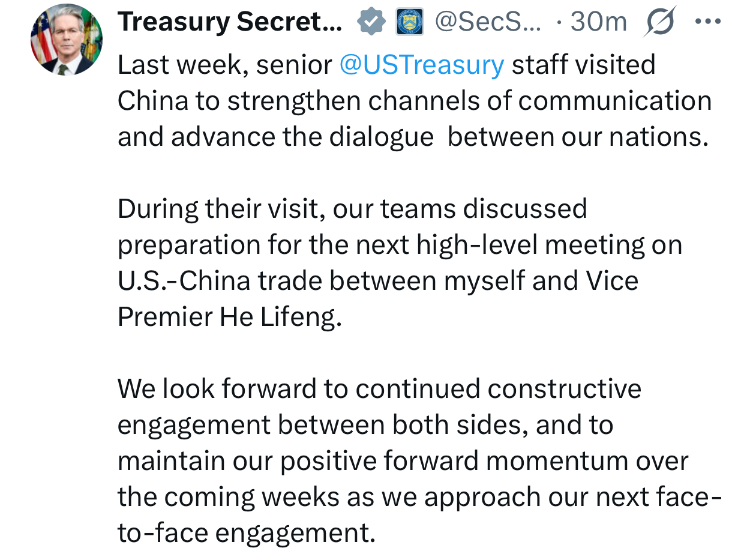The image size is (756, 560).
Task: Click the 'maintain our positive forward momentum' line
Action: point(403,461)
